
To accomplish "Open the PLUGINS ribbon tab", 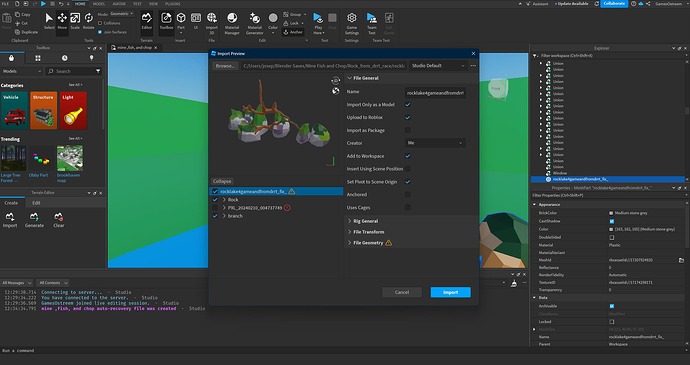I will pos(172,4).
